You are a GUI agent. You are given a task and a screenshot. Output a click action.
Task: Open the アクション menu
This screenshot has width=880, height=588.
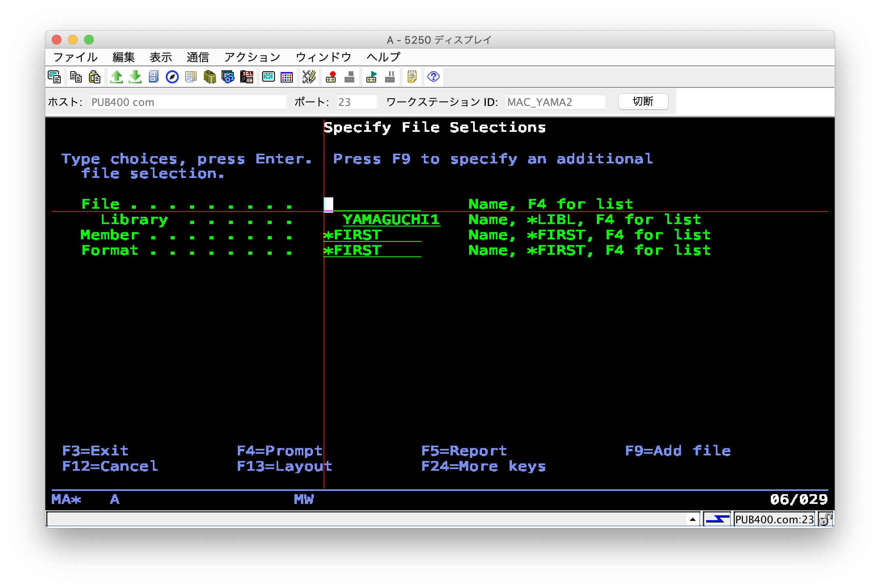(252, 57)
